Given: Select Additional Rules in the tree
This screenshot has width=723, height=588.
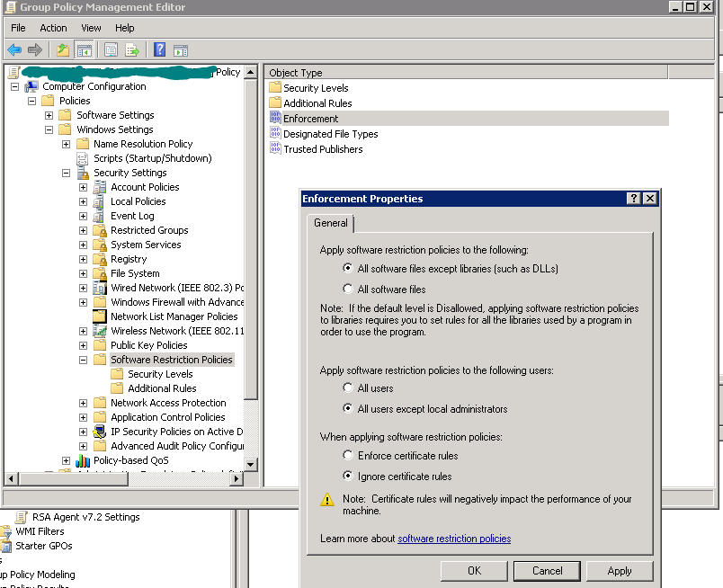Looking at the screenshot, I should point(162,388).
